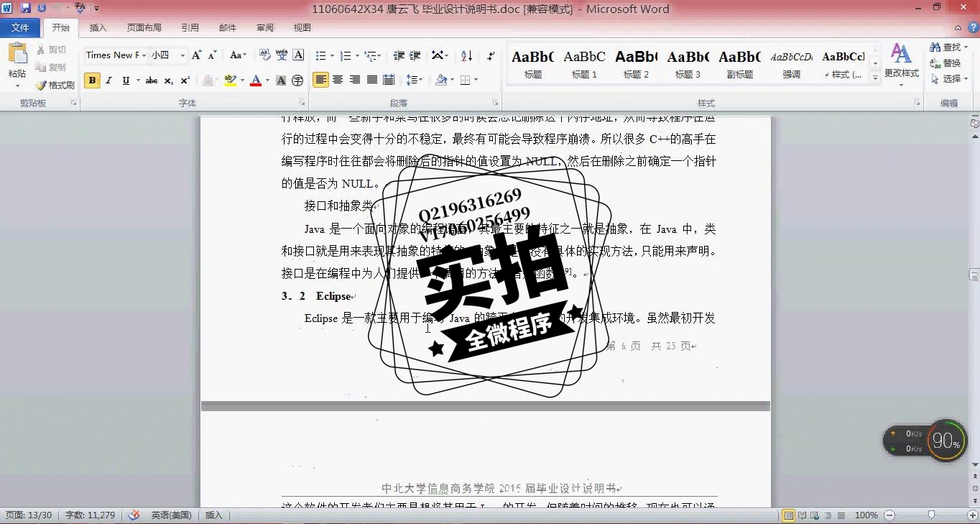980x524 pixels.
Task: Click the zoom slider handle
Action: (932, 515)
